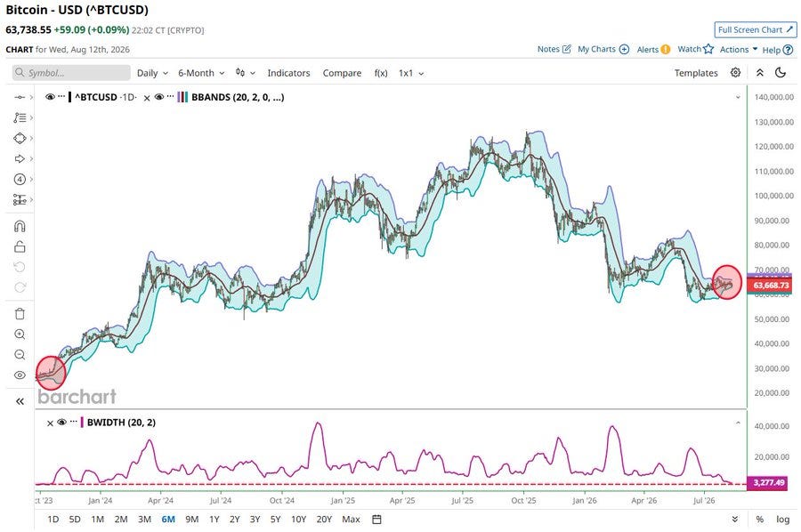This screenshot has height=532, width=801.
Task: Open the chart type candlestick dropdown
Action: [x=246, y=73]
